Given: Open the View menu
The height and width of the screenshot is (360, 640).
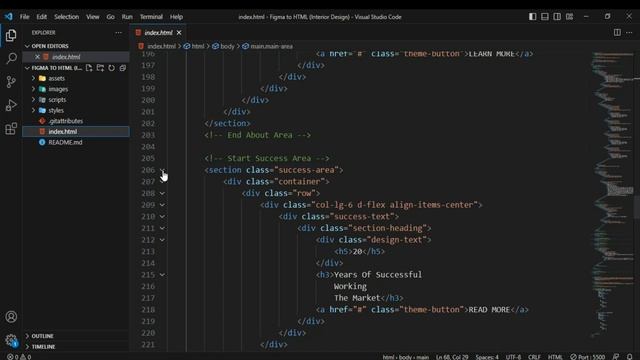Looking at the screenshot, I should [x=93, y=17].
